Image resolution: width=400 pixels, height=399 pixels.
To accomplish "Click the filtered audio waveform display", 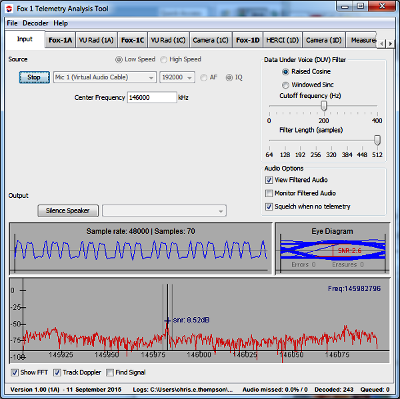I will [x=141, y=249].
